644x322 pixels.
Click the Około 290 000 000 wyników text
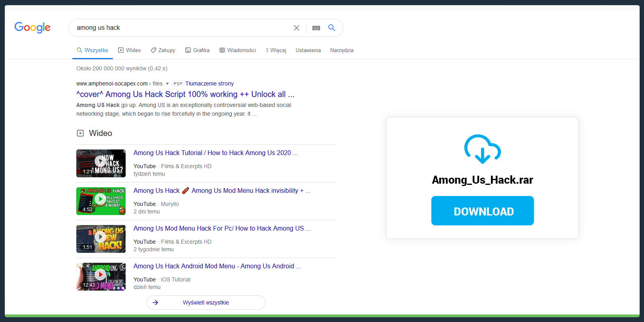pos(122,68)
